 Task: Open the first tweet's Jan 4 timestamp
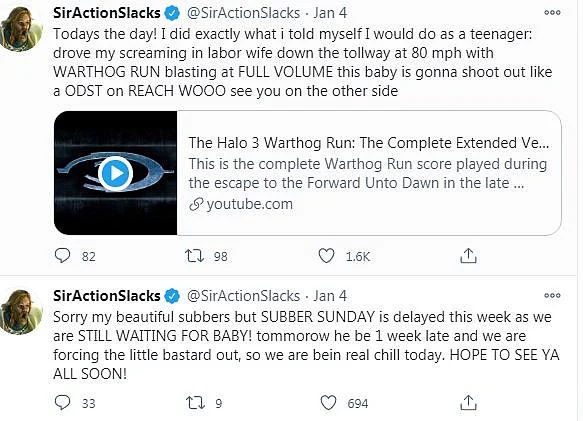pyautogui.click(x=330, y=13)
